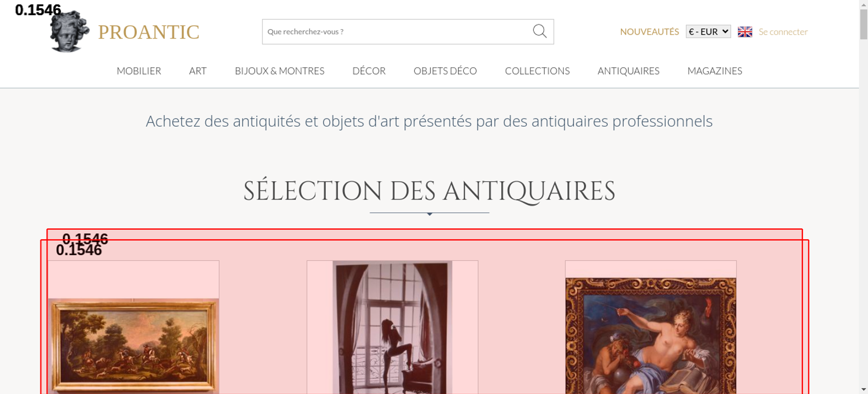Screen dimensions: 868x394
Task: Open the € - EUR currency dropdown
Action: pyautogui.click(x=708, y=32)
